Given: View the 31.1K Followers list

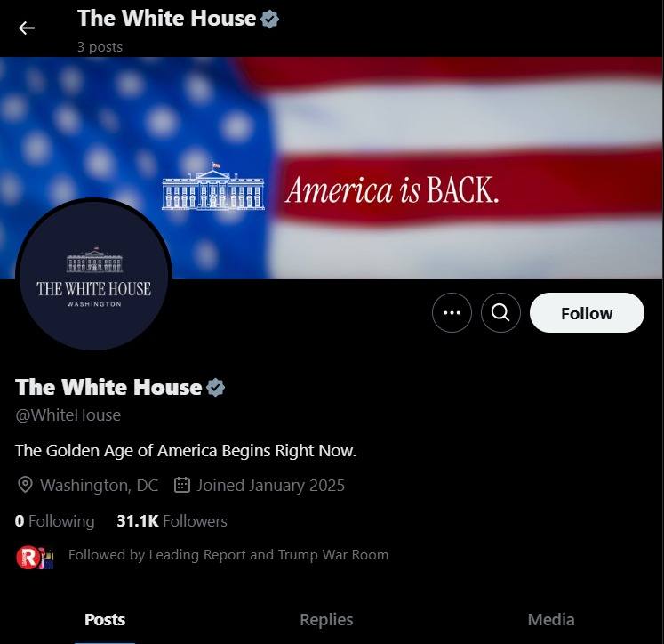Looking at the screenshot, I should (x=172, y=520).
